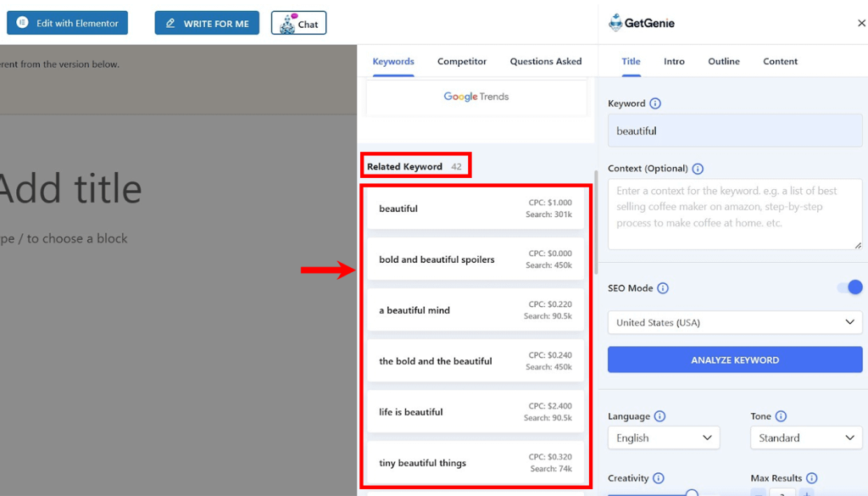Image resolution: width=868 pixels, height=496 pixels.
Task: Open the United States country dropdown
Action: coord(735,322)
